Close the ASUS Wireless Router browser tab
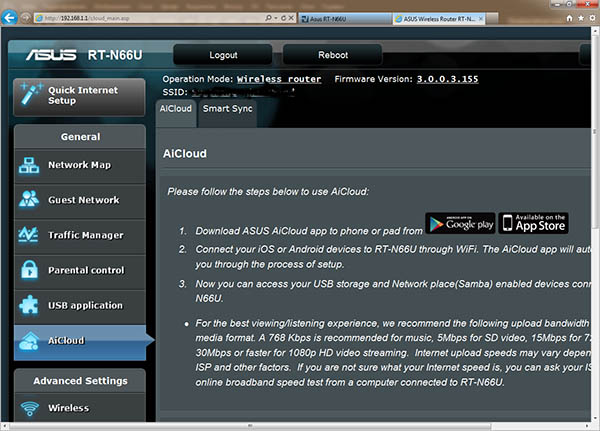This screenshot has height=431, width=600. [481, 18]
